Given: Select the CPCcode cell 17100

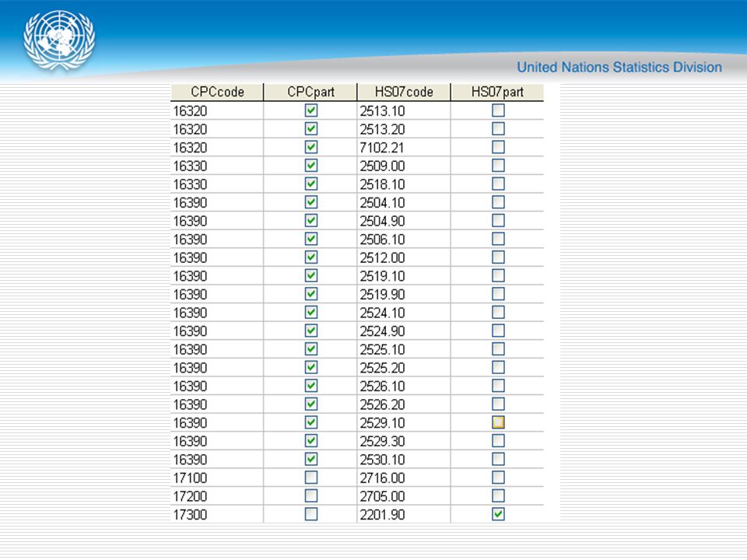Looking at the screenshot, I should click(217, 477).
